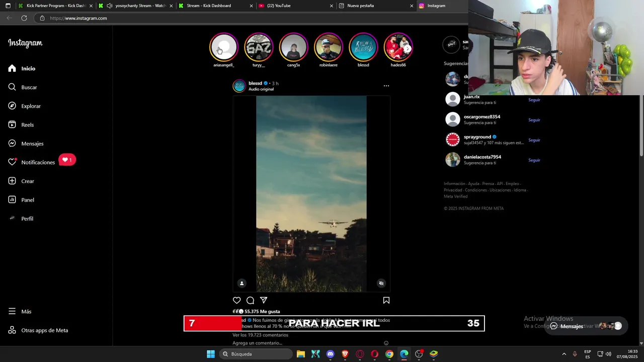Switch to yosoychanty Stream tab
This screenshot has width=644, height=362.
[x=135, y=6]
